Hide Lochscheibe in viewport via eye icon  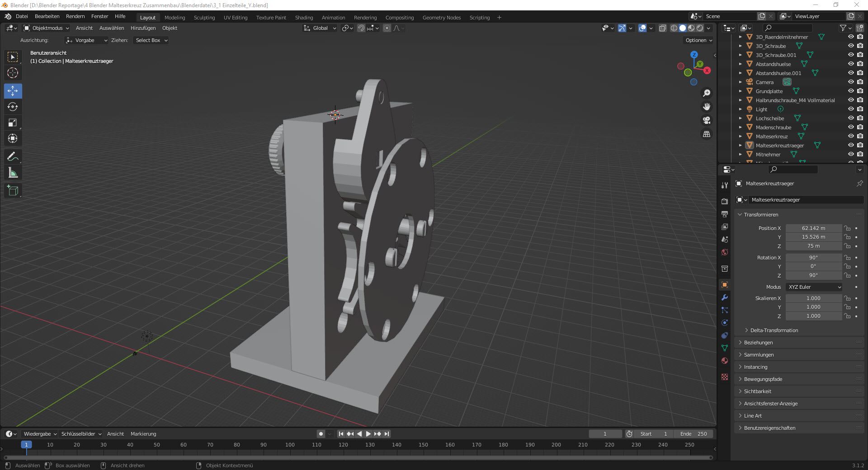(850, 118)
